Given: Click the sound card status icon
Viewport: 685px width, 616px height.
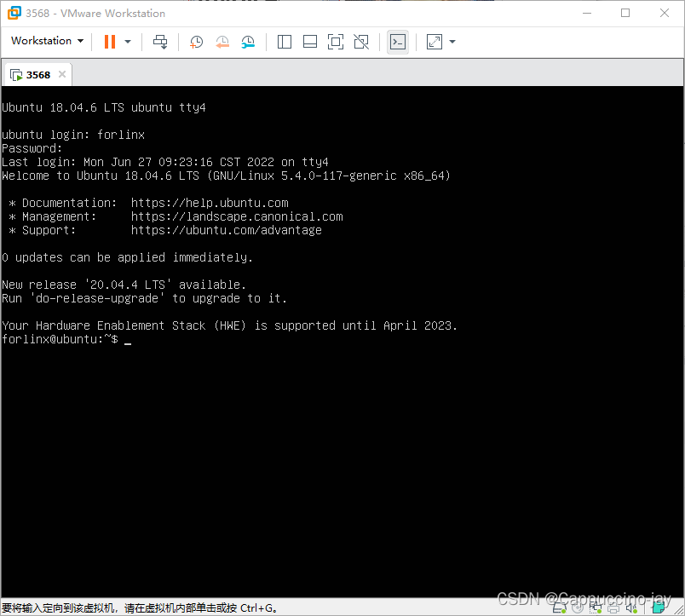Looking at the screenshot, I should tap(631, 607).
